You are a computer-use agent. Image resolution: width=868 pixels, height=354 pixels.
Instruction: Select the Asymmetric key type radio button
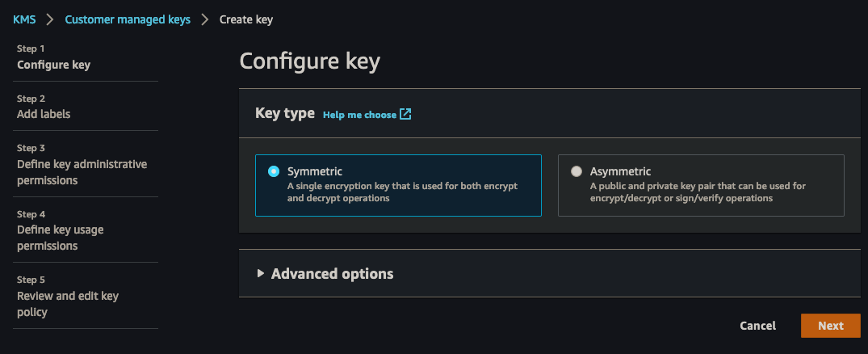click(x=576, y=171)
